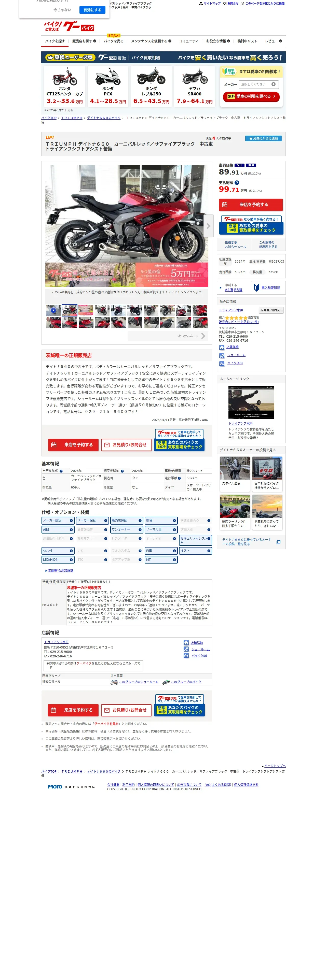The image size is (327, 980).
Task: Click the 乗換ユーザー必見 バイク買取相場 banner
Action: pyautogui.click(x=163, y=57)
